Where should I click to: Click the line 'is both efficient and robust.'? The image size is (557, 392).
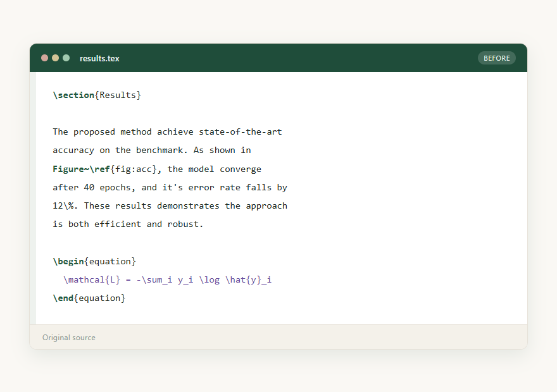128,224
